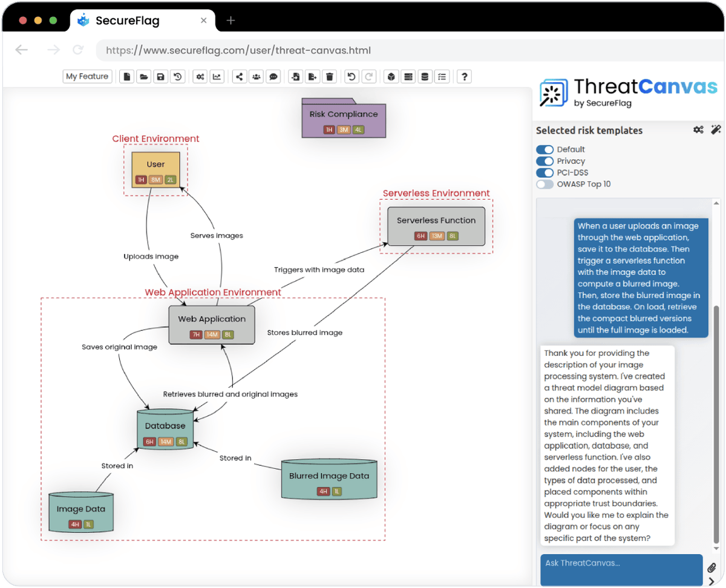Image resolution: width=726 pixels, height=588 pixels.
Task: Click the Serverless Environment boundary label
Action: (x=436, y=194)
